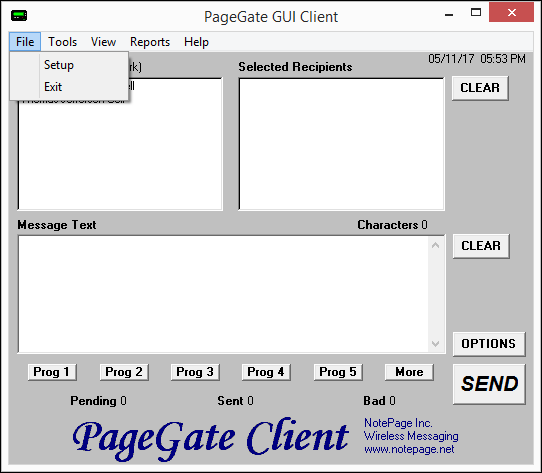The image size is (542, 473).
Task: Open the Tools menu
Action: [62, 42]
